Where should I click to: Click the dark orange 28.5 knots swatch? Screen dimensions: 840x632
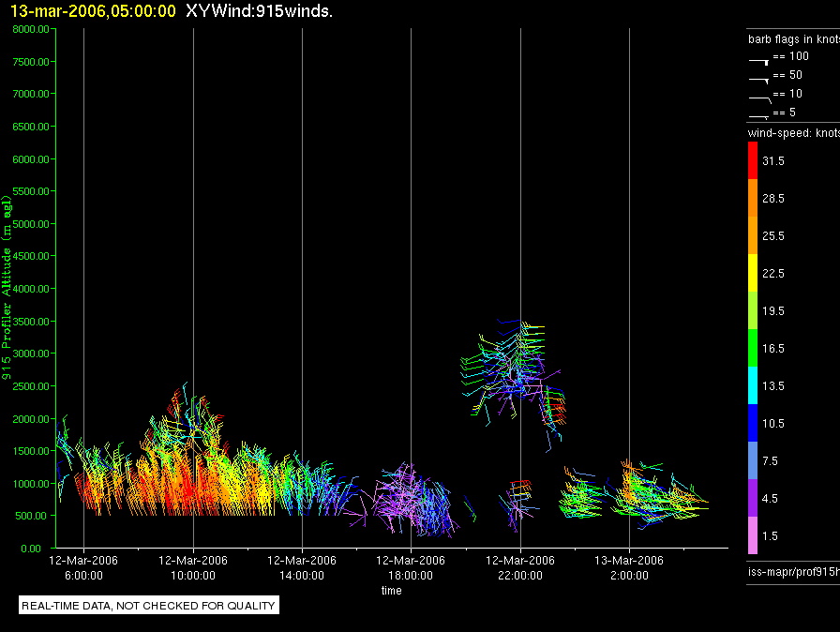(753, 198)
